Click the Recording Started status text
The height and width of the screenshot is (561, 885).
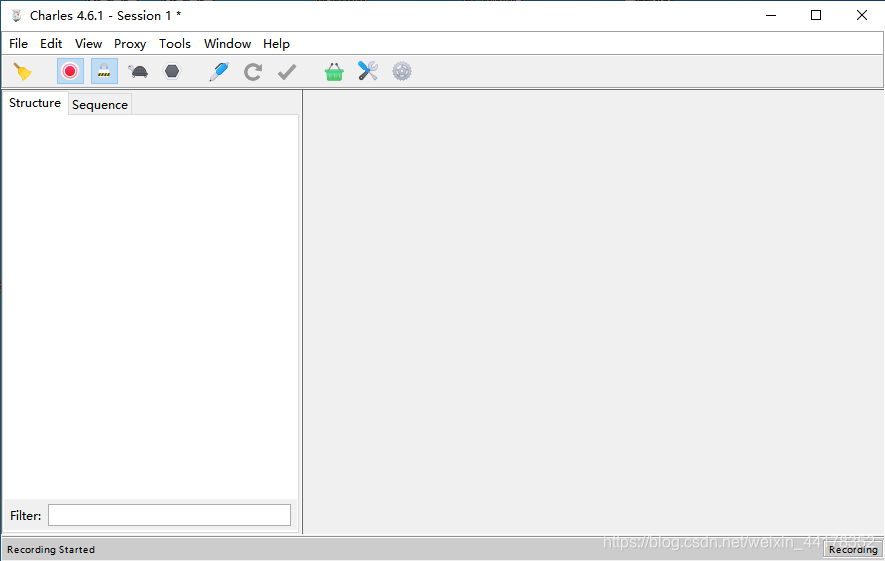(x=51, y=549)
